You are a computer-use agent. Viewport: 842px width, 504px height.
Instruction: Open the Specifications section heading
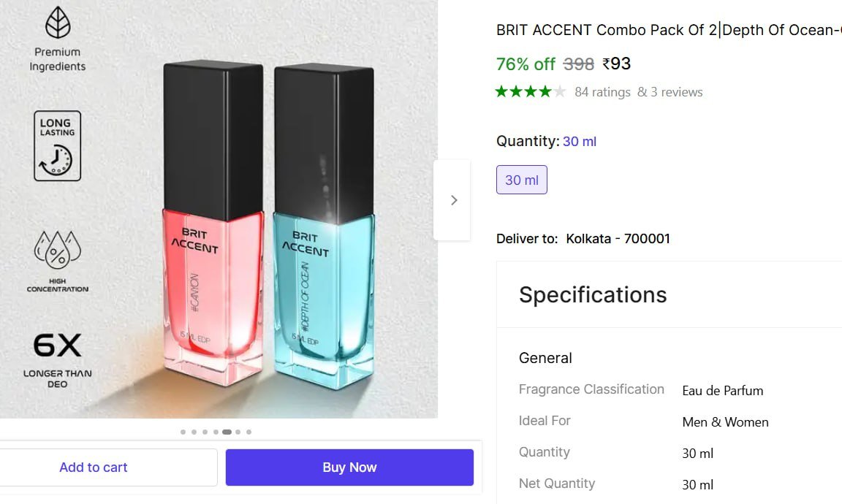click(593, 295)
